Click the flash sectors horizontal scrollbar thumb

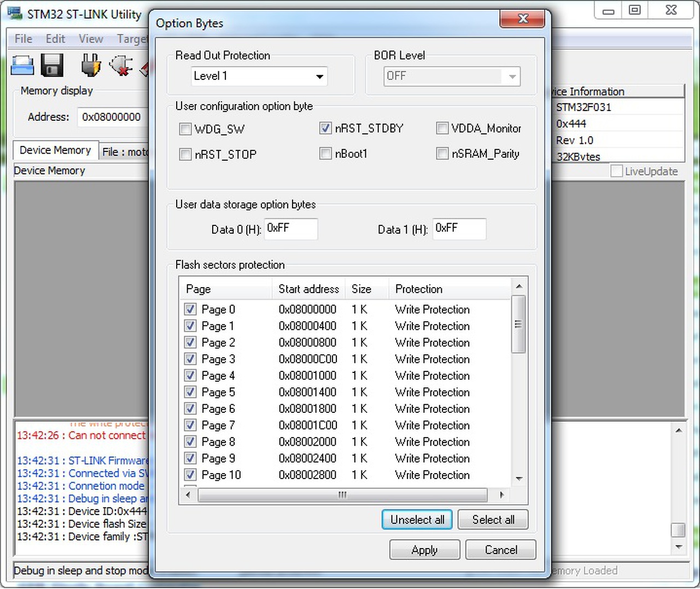tap(342, 495)
